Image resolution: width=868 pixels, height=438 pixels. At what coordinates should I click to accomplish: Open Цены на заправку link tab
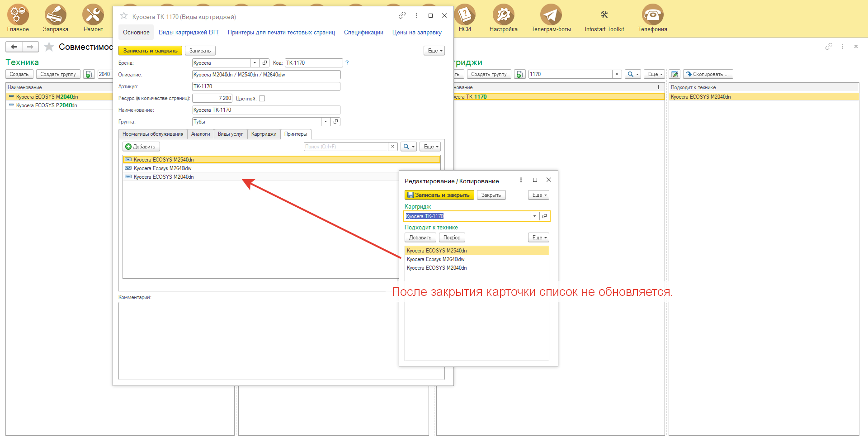417,33
